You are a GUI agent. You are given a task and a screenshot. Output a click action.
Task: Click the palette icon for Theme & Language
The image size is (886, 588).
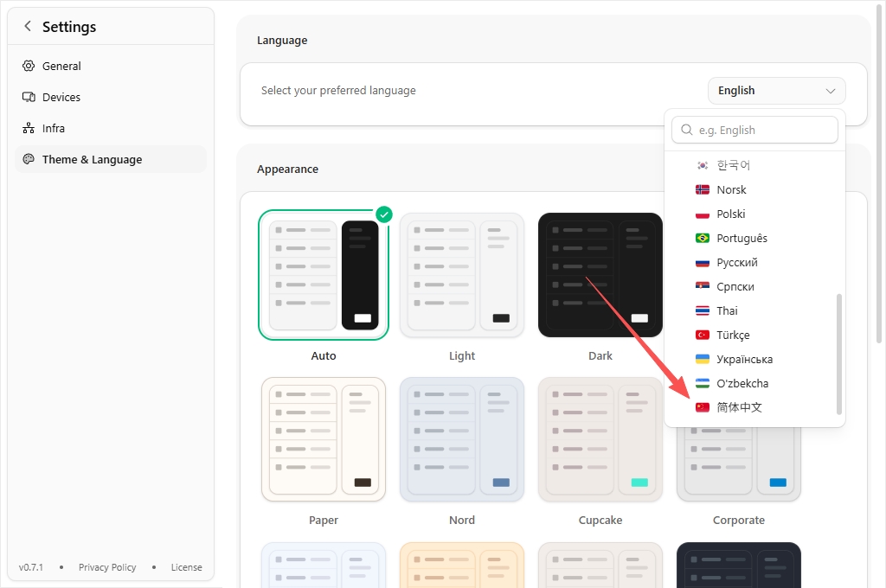click(x=29, y=159)
